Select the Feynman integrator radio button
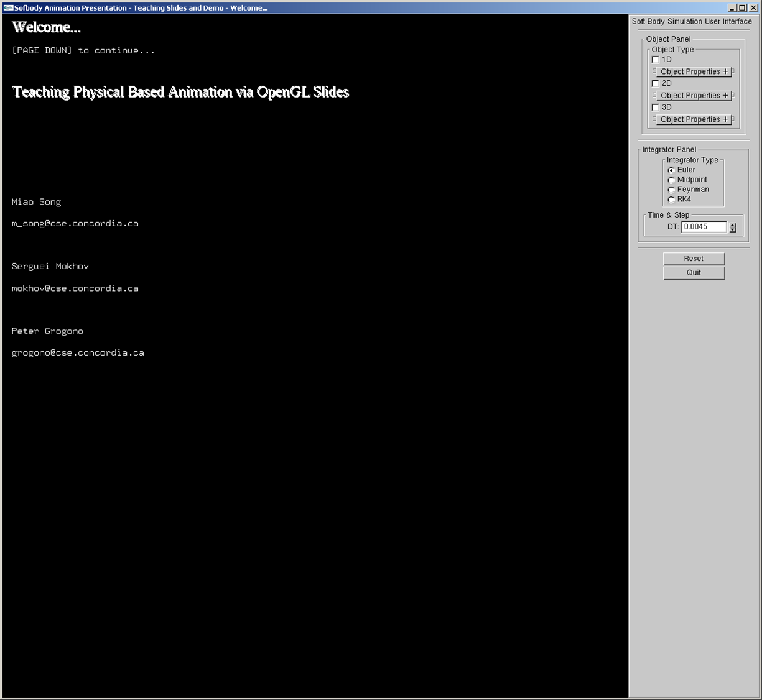 (x=671, y=190)
